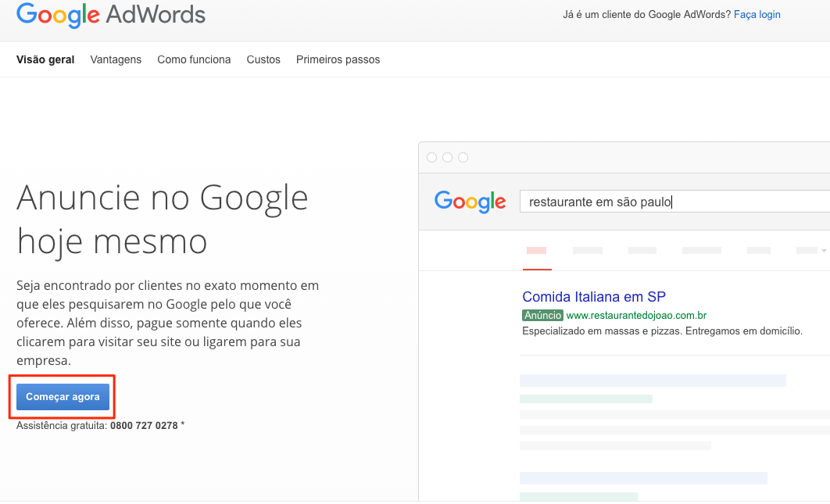
Task: Click the phone number 0800 727 0278
Action: click(x=144, y=426)
